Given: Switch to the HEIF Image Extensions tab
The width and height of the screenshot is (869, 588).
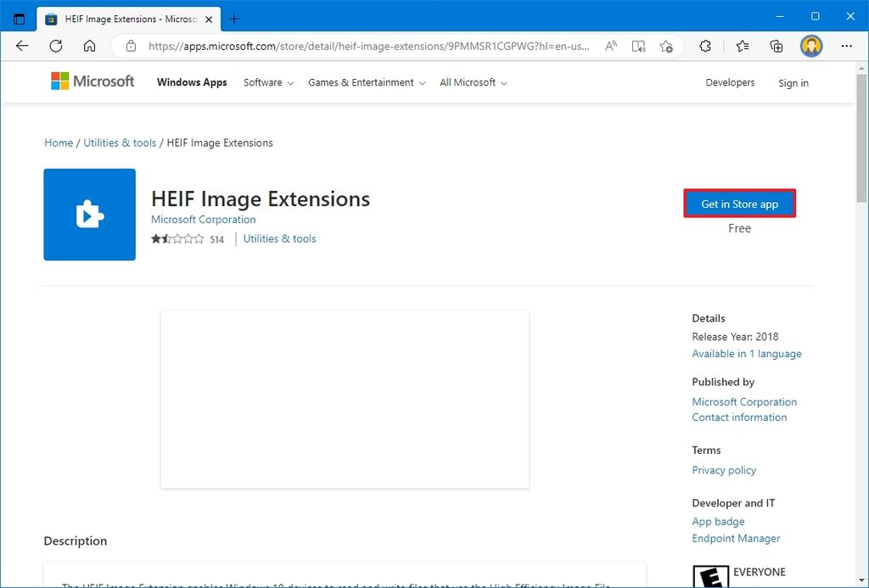Looking at the screenshot, I should 119,18.
